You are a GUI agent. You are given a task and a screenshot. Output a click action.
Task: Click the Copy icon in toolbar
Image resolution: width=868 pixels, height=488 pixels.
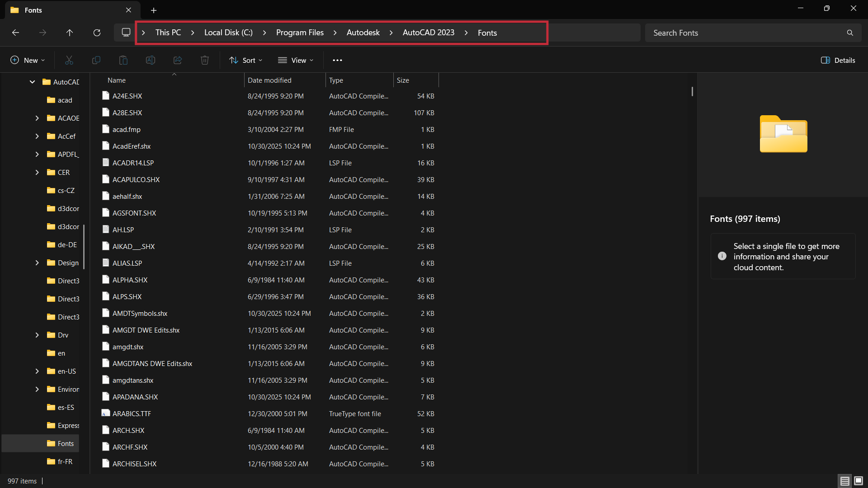[x=96, y=60]
